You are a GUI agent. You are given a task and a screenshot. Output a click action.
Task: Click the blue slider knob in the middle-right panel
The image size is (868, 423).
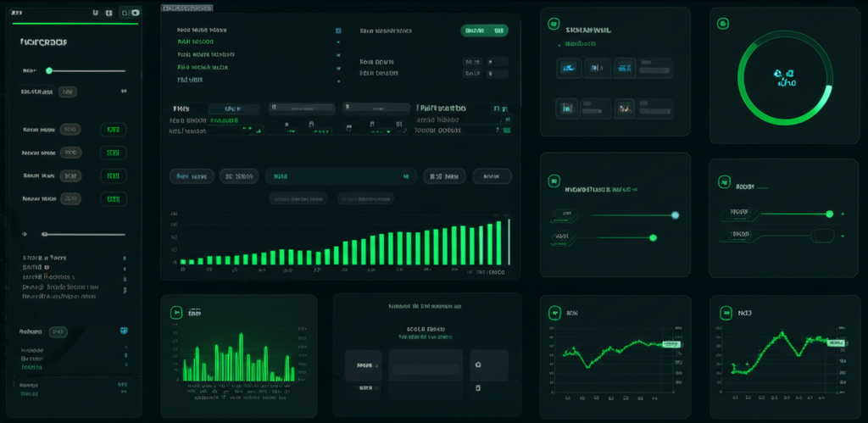[675, 215]
